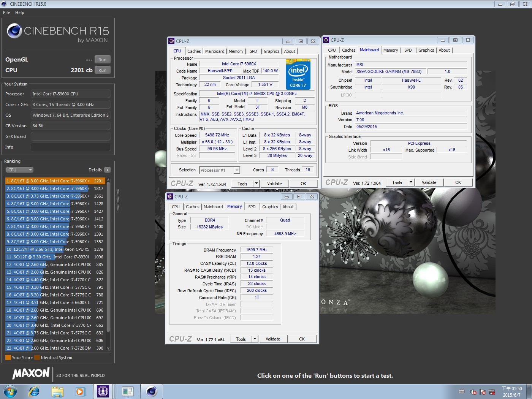Click the Tools button in the Mainboard window
This screenshot has width=532, height=399.
tap(397, 182)
